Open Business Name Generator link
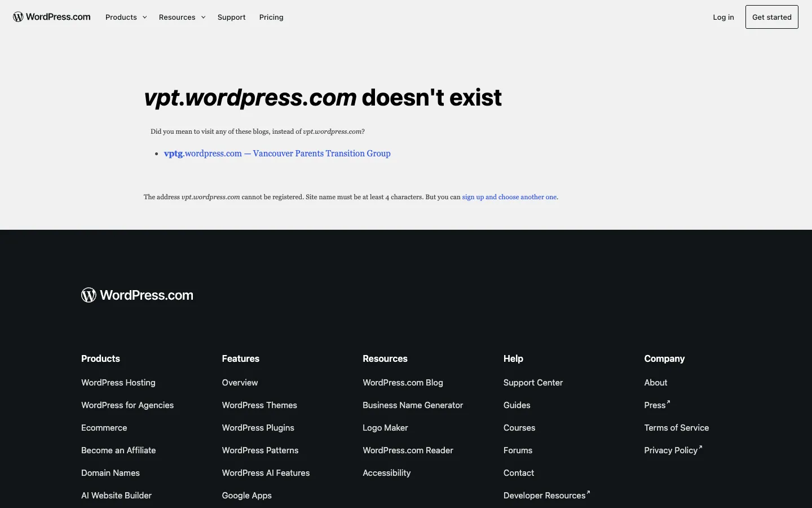Viewport: 812px width, 508px height. (413, 405)
